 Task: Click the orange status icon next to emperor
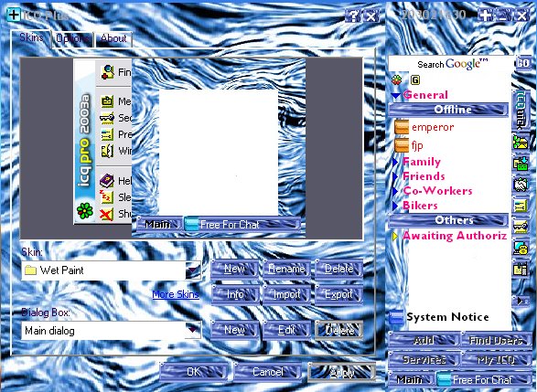402,127
